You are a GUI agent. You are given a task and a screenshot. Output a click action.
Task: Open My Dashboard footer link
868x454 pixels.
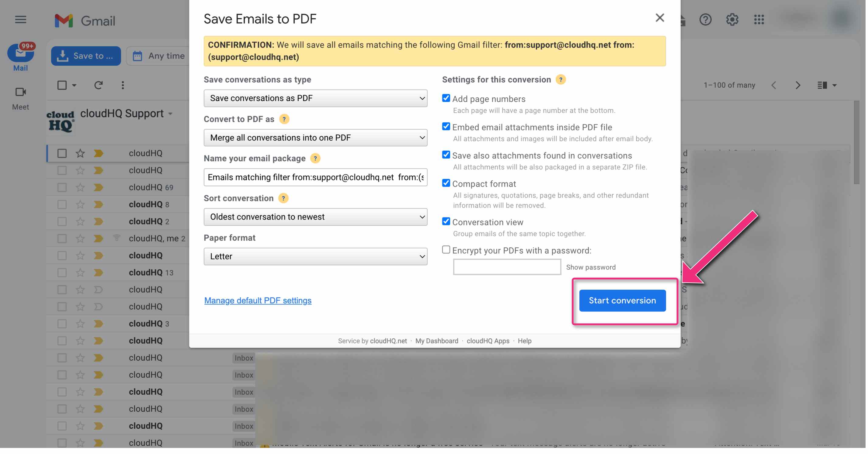click(x=437, y=341)
